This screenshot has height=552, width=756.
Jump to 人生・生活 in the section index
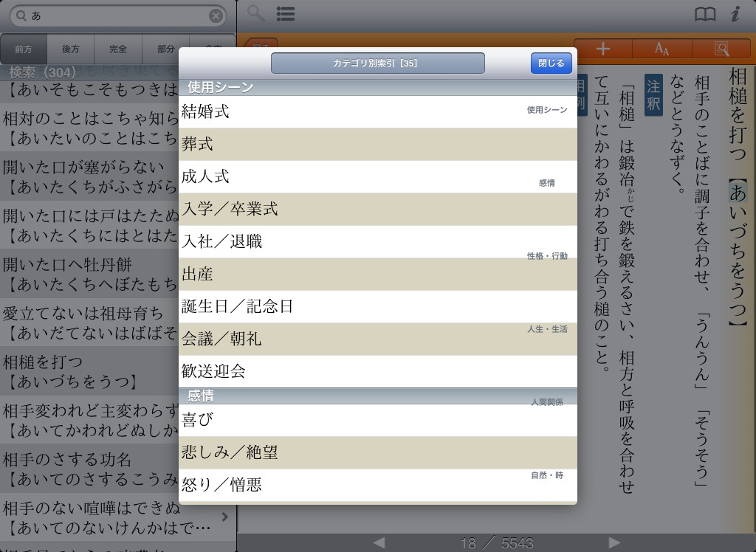click(547, 329)
